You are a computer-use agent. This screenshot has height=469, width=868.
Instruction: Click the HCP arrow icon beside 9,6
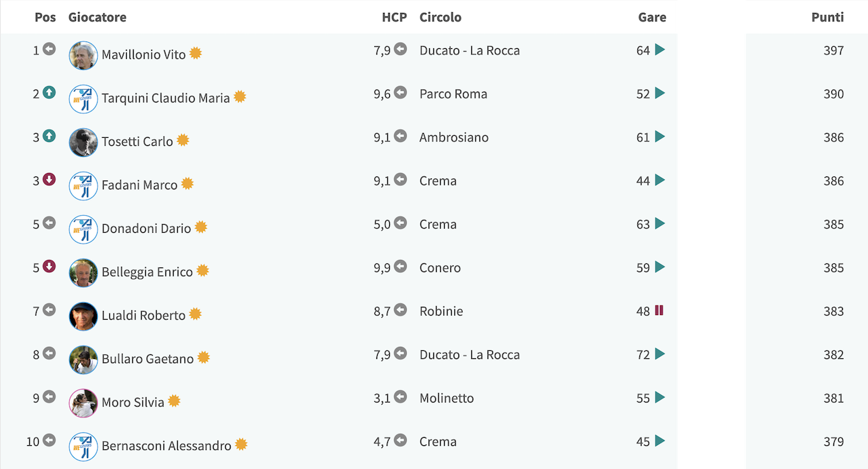click(x=400, y=92)
